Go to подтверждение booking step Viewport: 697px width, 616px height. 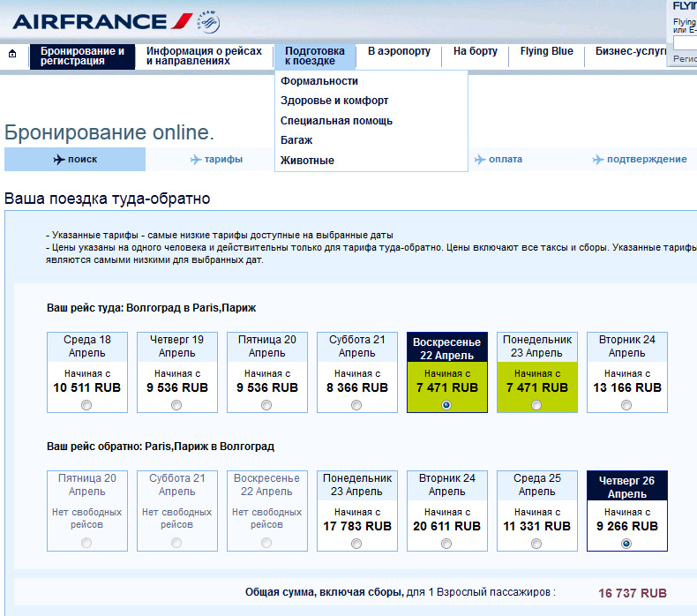coord(640,159)
